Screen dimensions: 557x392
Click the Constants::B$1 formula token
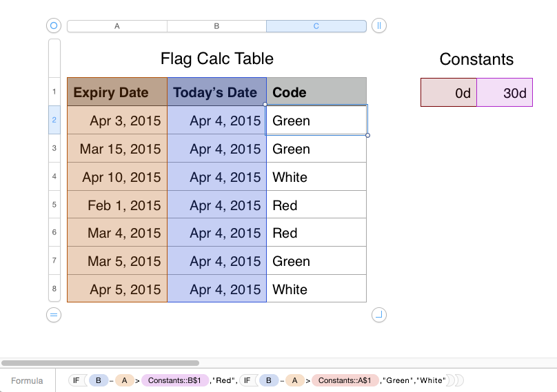pos(174,380)
